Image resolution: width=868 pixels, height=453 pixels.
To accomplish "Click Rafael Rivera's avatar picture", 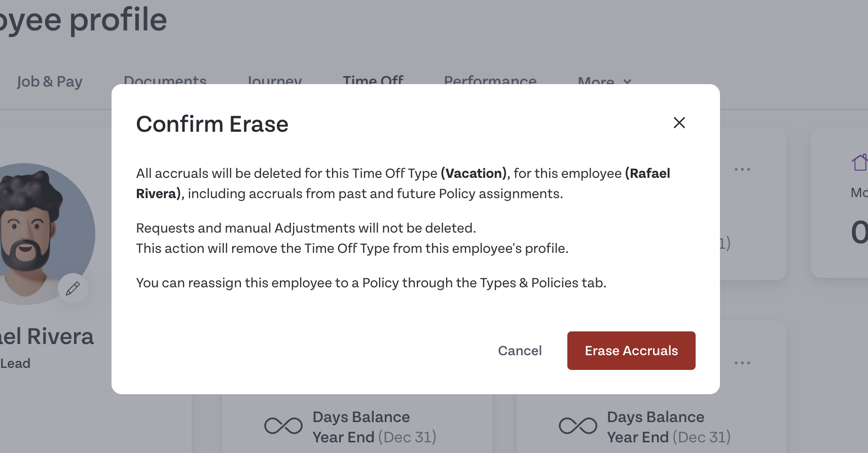I will pyautogui.click(x=34, y=234).
